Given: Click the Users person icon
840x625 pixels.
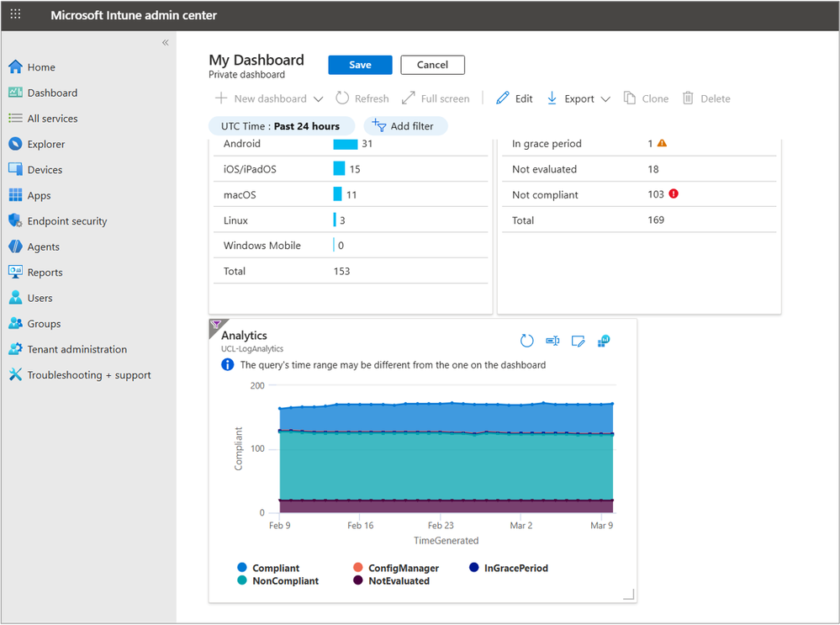Looking at the screenshot, I should (15, 298).
